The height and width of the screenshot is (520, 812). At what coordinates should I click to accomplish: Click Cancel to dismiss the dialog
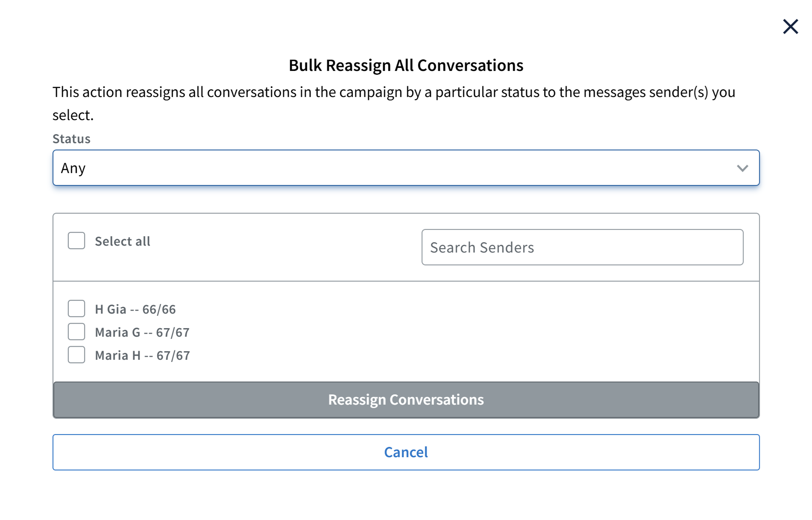(x=406, y=452)
